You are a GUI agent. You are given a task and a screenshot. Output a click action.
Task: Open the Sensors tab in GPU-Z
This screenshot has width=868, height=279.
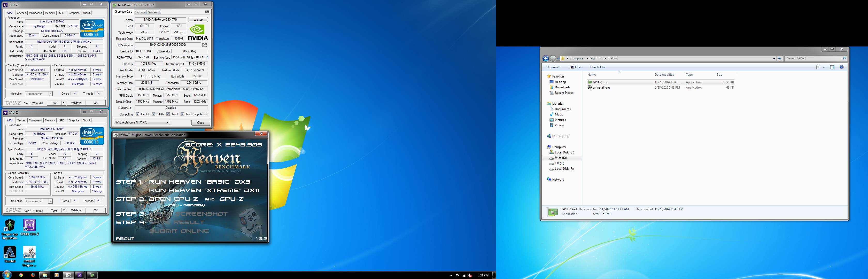[140, 12]
